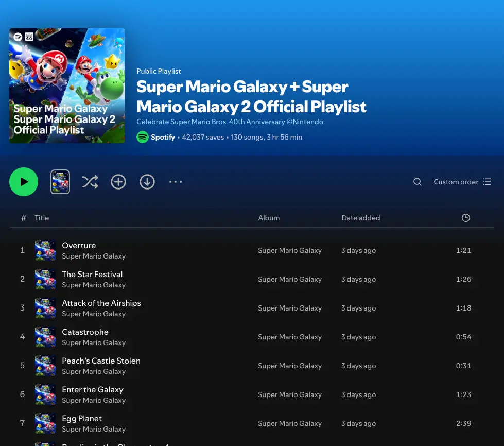Click the Spotify logo beside the owner name

pos(143,137)
